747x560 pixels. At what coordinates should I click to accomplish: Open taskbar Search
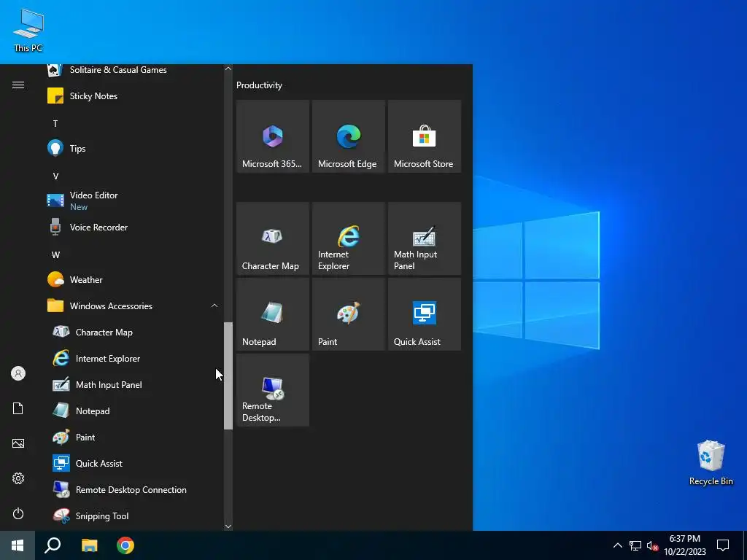pyautogui.click(x=53, y=545)
